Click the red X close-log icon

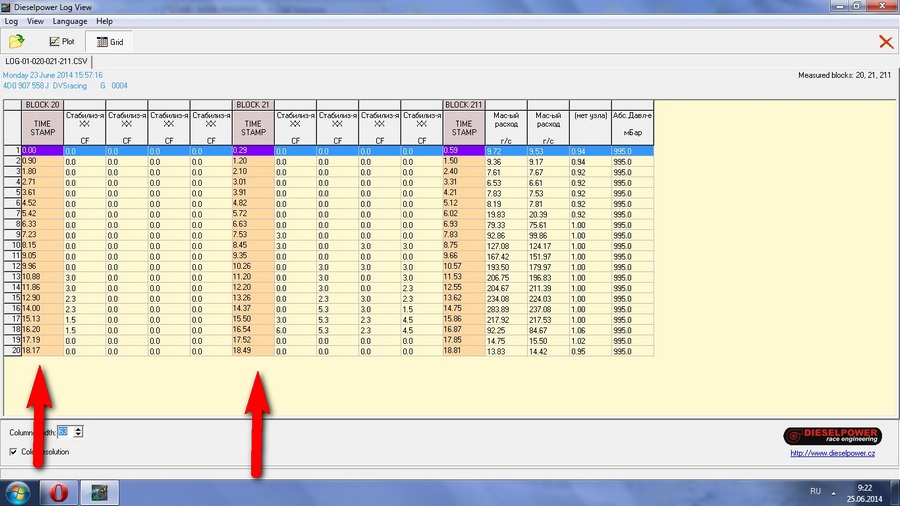tap(885, 42)
